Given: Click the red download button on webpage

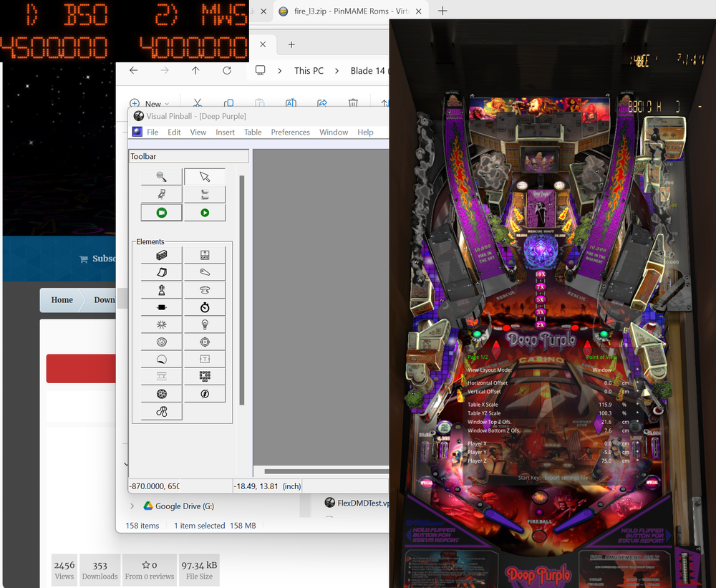Looking at the screenshot, I should point(81,368).
